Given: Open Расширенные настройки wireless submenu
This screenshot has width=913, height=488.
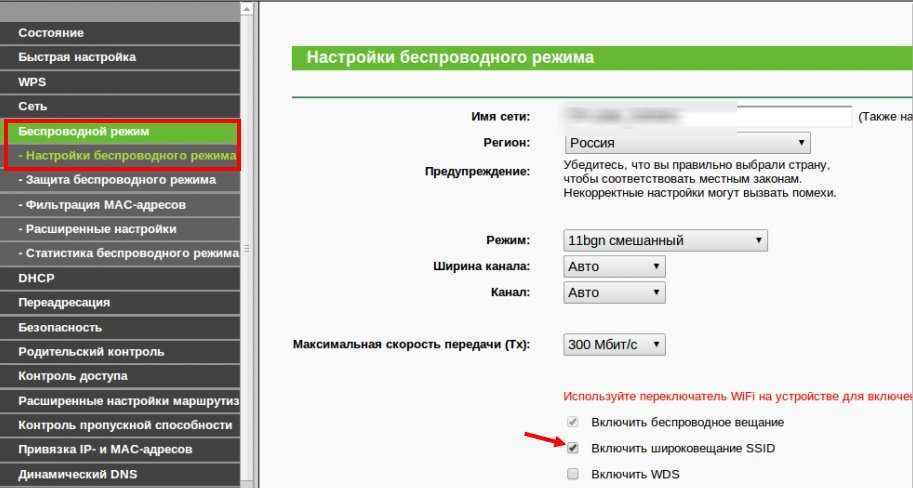Looking at the screenshot, I should tap(119, 229).
